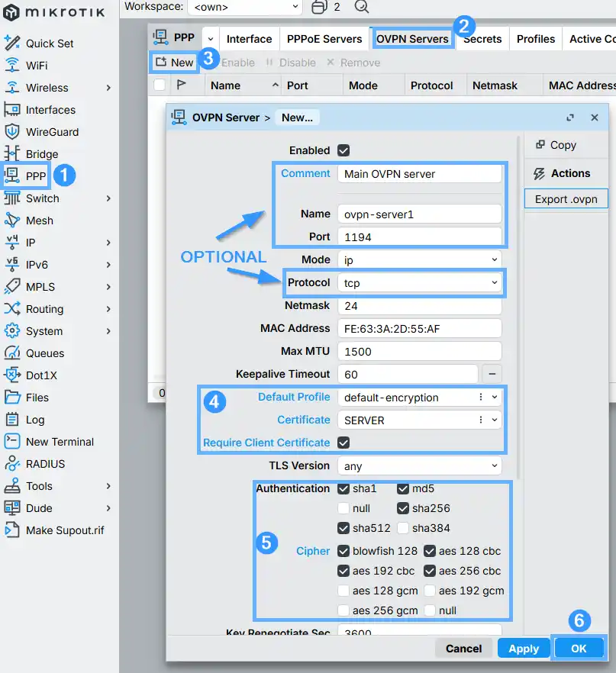The height and width of the screenshot is (673, 616).
Task: Expand the Routing submenu
Action: click(x=108, y=309)
